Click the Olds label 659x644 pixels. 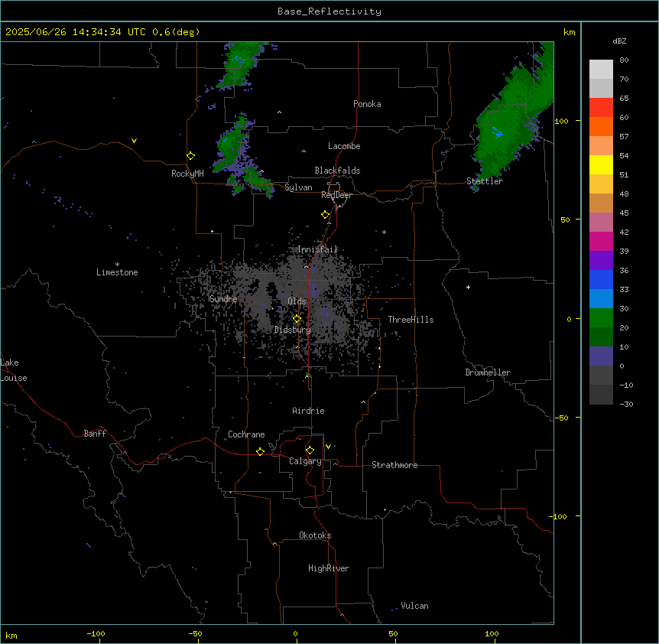pyautogui.click(x=297, y=301)
